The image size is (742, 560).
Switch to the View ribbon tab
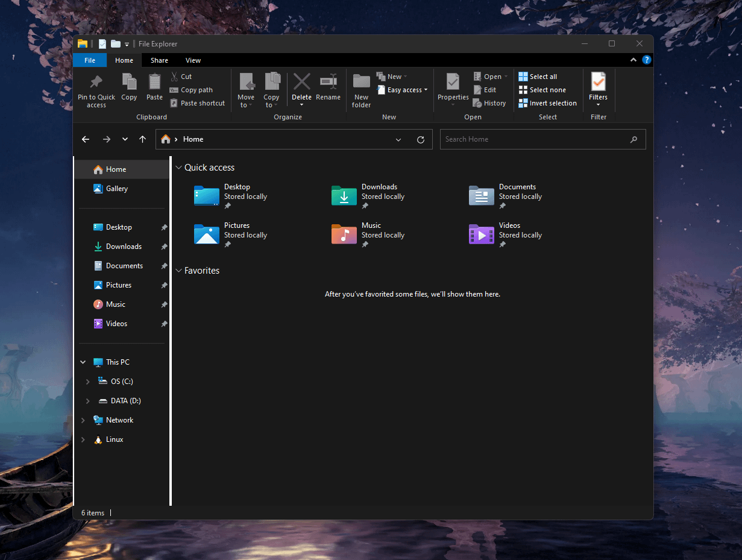(x=193, y=60)
